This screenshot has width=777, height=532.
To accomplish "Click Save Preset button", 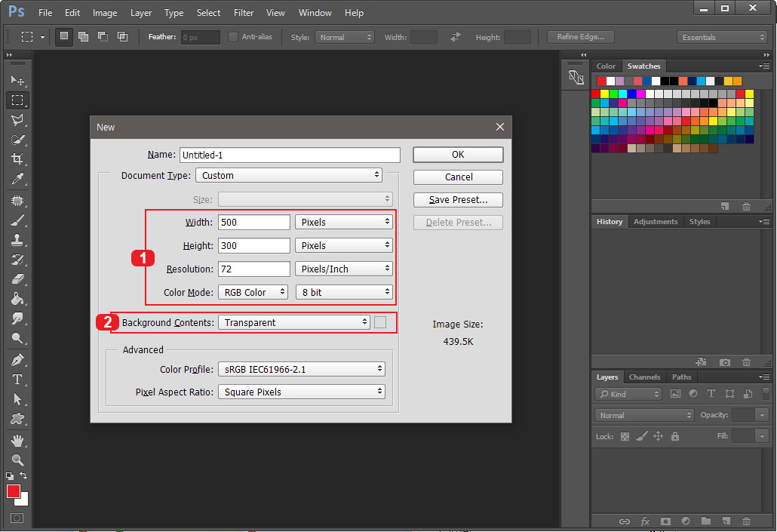I will (x=458, y=200).
